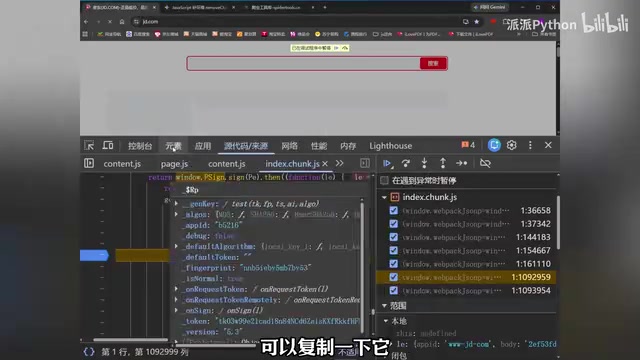Toggle the device toolbar icon in DevTools

(x=108, y=145)
